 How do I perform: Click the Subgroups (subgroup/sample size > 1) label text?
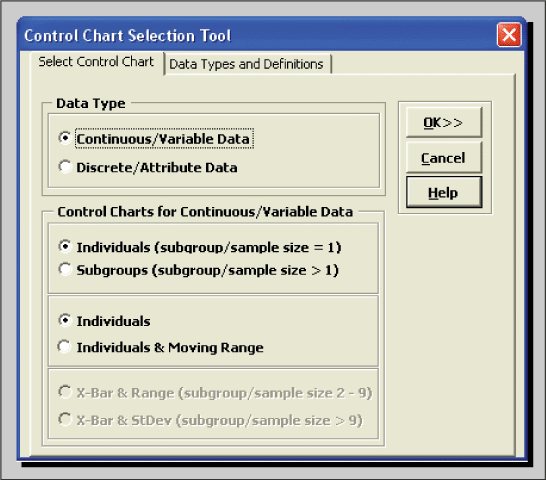tap(208, 270)
